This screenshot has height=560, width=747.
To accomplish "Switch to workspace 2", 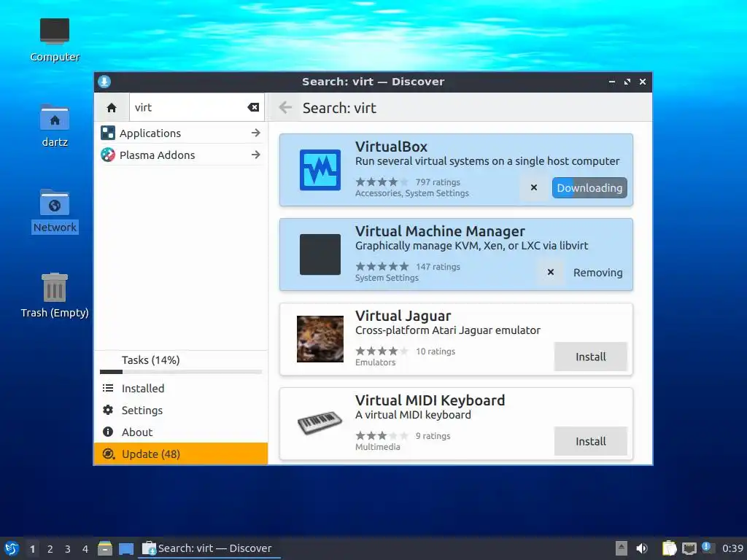I will click(x=50, y=549).
